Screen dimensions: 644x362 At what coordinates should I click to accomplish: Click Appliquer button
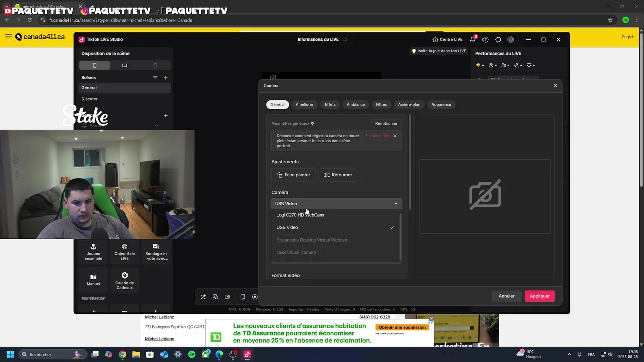[539, 296]
